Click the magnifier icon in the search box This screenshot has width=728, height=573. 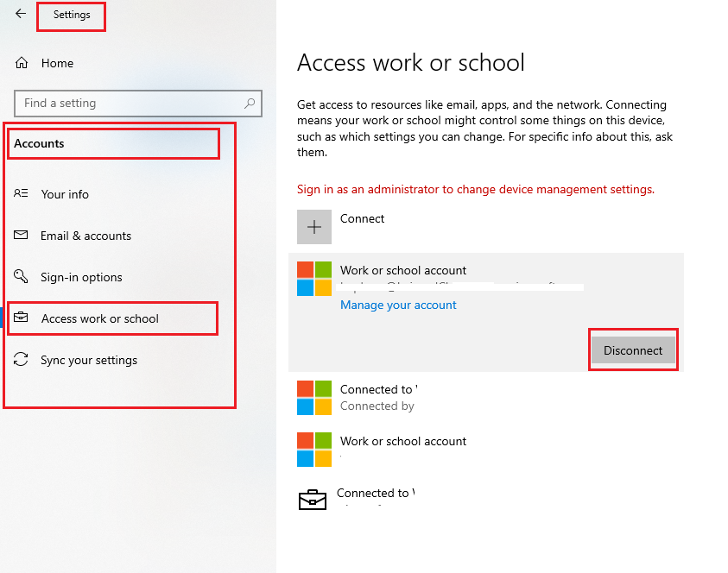pyautogui.click(x=250, y=103)
